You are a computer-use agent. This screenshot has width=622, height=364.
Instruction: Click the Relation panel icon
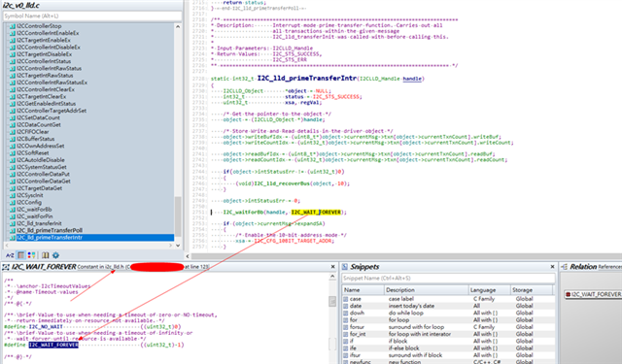(x=564, y=267)
